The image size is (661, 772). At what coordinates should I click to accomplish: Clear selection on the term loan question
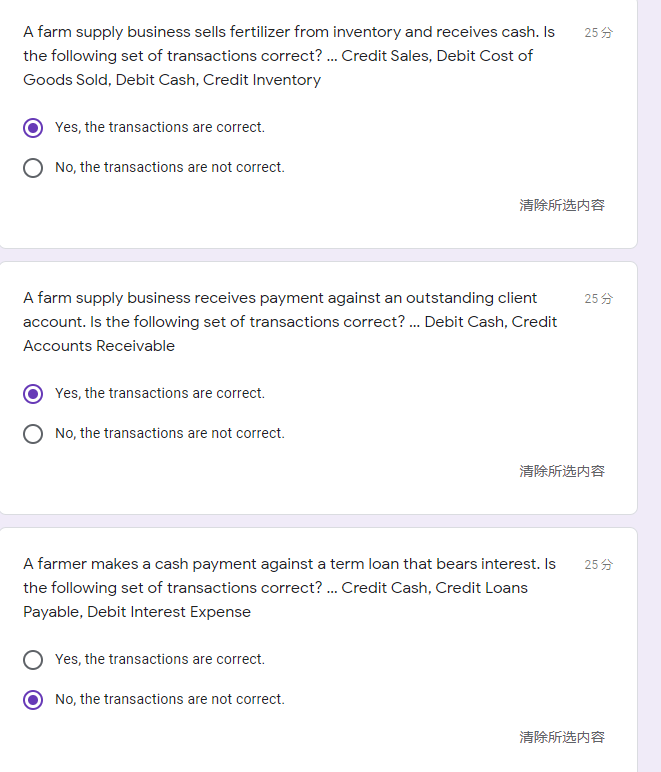tap(562, 737)
